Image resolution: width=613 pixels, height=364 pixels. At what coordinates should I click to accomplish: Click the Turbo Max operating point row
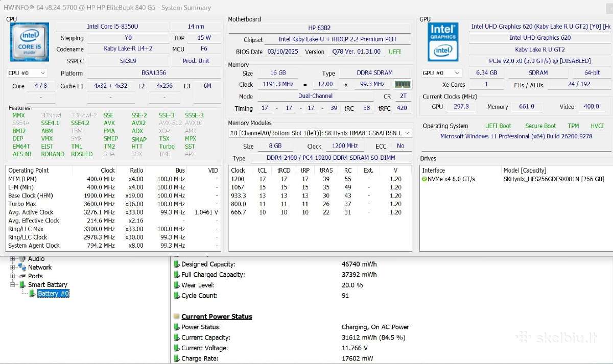113,204
